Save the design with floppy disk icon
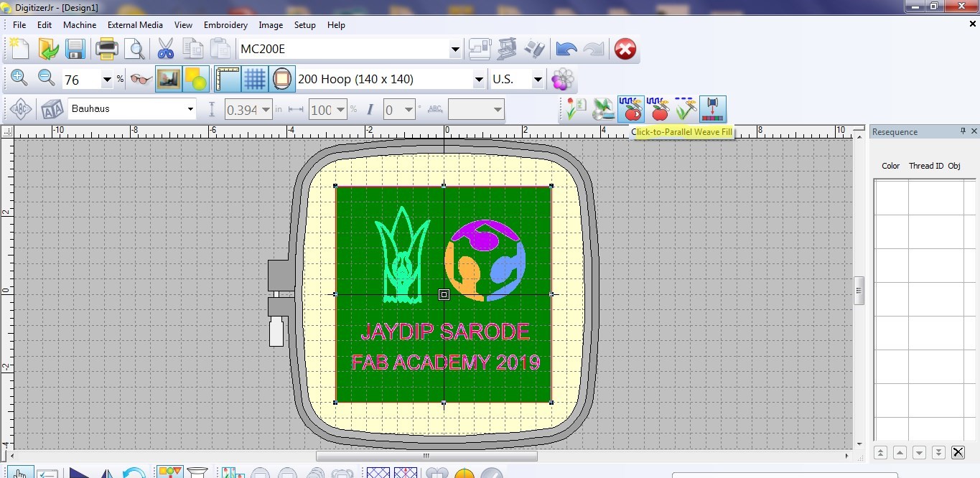Viewport: 980px width, 478px height. tap(75, 50)
